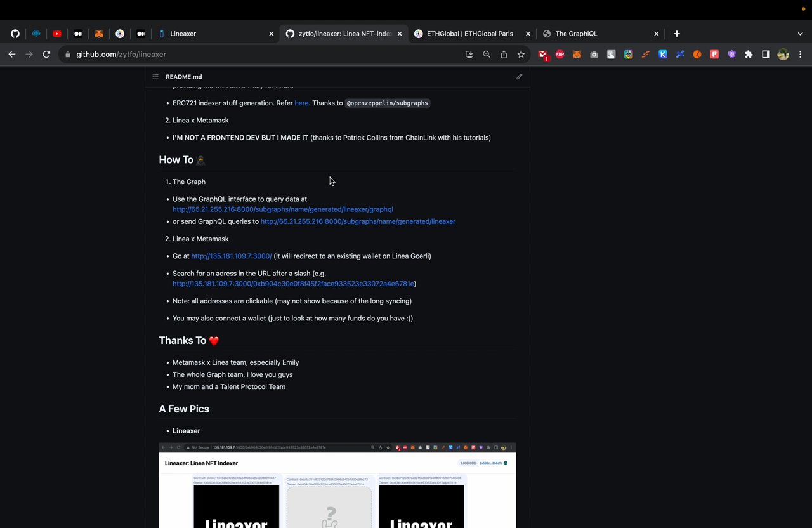Click the A Few Pics heading
This screenshot has width=812, height=528.
click(x=184, y=409)
